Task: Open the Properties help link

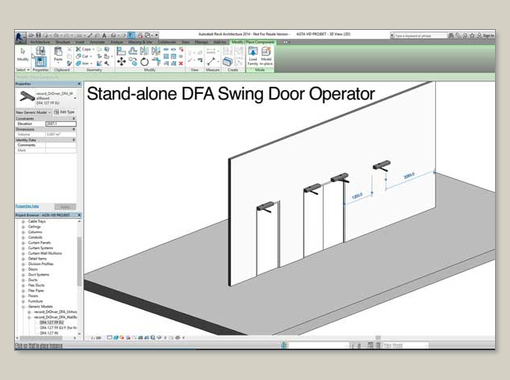Action: (x=27, y=206)
